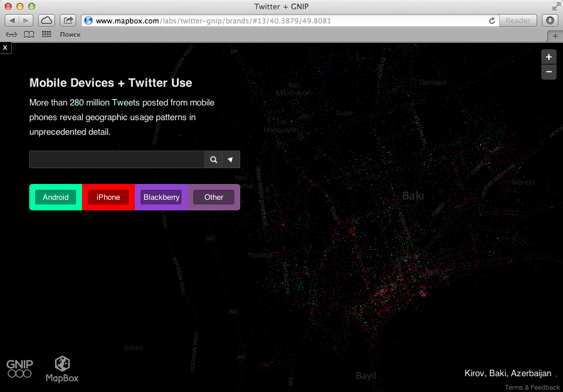The height and width of the screenshot is (392, 563).
Task: Click the Bayil map label
Action: tap(366, 376)
